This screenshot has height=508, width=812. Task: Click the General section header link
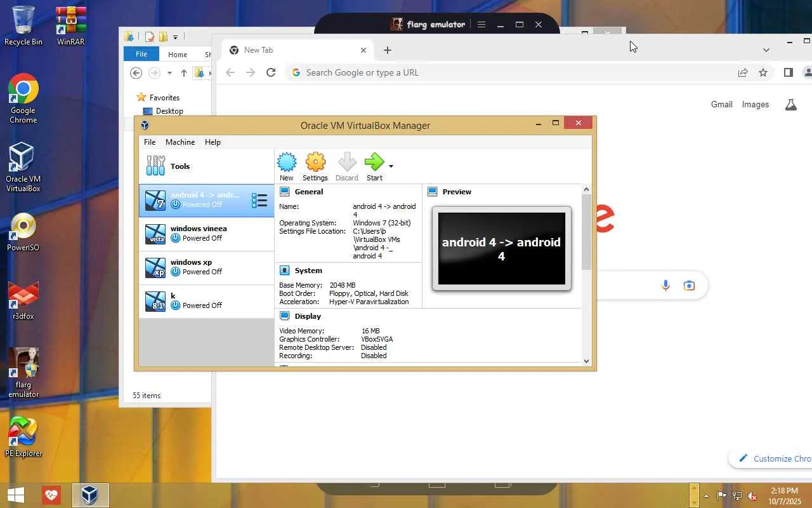[308, 192]
